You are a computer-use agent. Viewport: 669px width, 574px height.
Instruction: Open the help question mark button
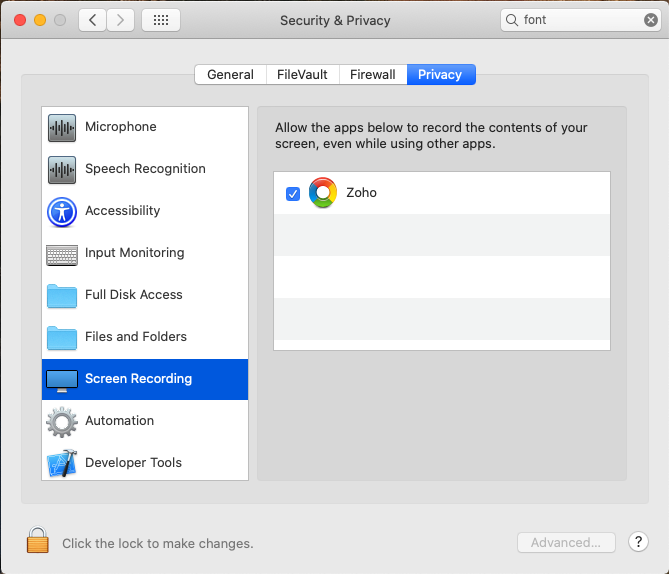[639, 542]
